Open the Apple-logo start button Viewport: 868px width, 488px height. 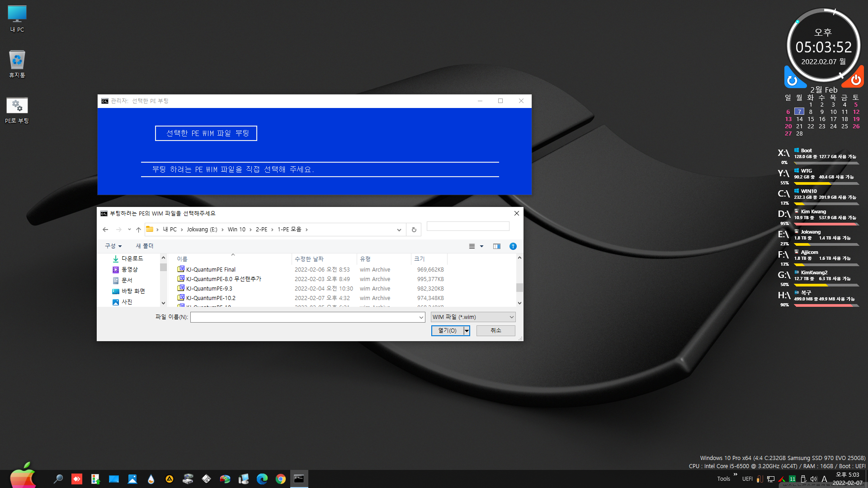click(23, 475)
